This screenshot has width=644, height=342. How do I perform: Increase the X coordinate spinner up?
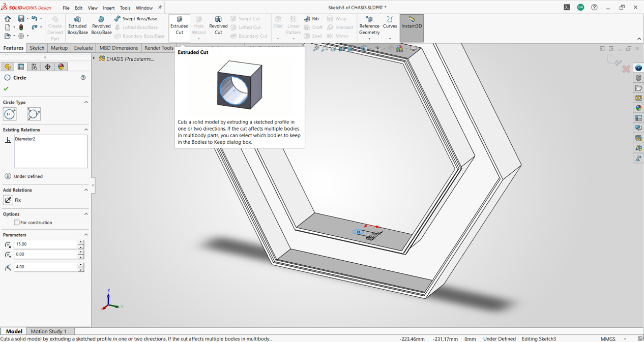(x=80, y=242)
